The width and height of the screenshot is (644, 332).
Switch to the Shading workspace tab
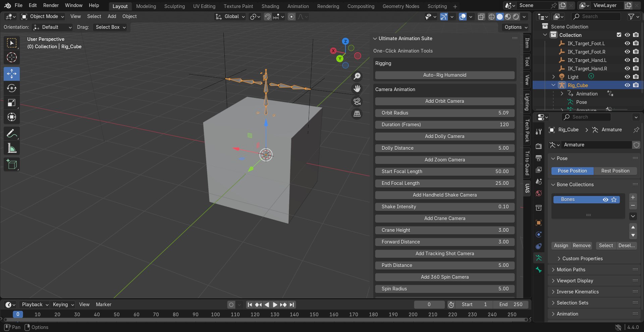pyautogui.click(x=270, y=6)
